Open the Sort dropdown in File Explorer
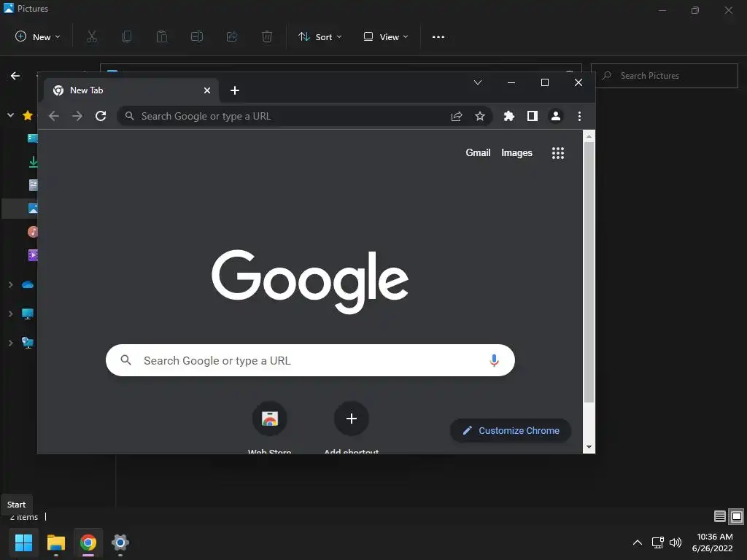This screenshot has width=747, height=560. (320, 36)
